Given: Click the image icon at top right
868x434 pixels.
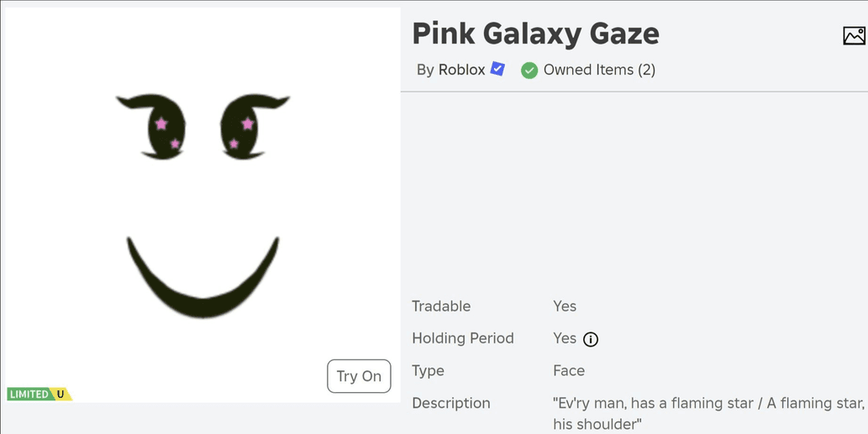Looking at the screenshot, I should tap(854, 36).
